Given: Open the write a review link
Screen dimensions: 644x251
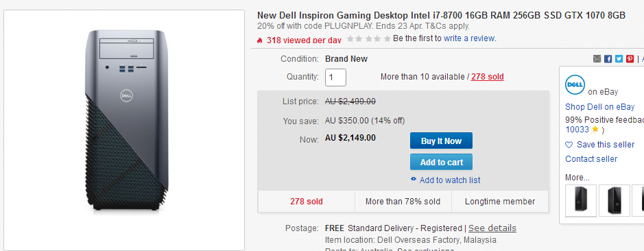Looking at the screenshot, I should (x=469, y=38).
